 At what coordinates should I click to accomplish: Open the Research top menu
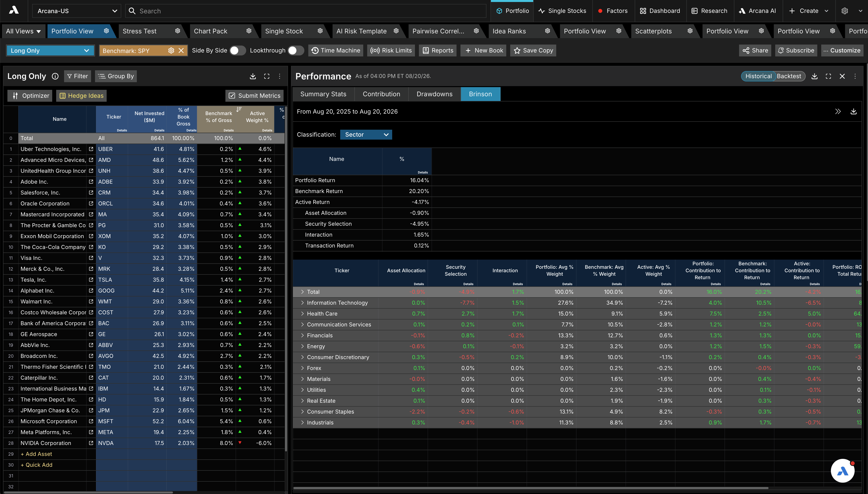[709, 11]
